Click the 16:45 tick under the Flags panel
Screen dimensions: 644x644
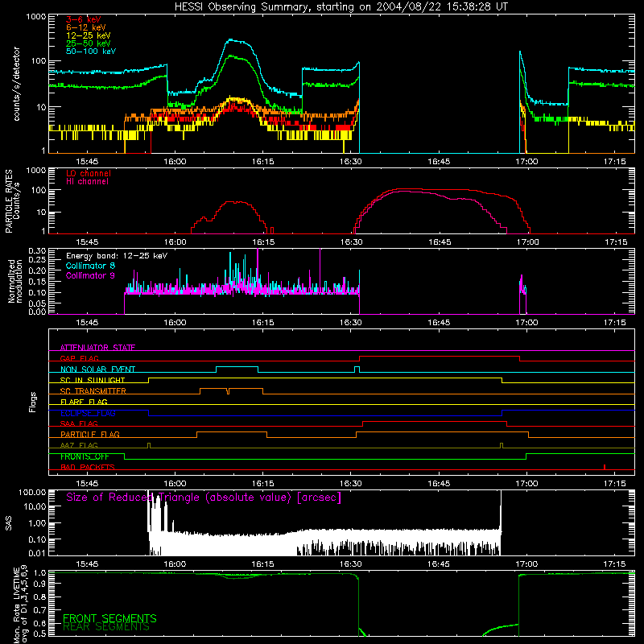tap(439, 484)
